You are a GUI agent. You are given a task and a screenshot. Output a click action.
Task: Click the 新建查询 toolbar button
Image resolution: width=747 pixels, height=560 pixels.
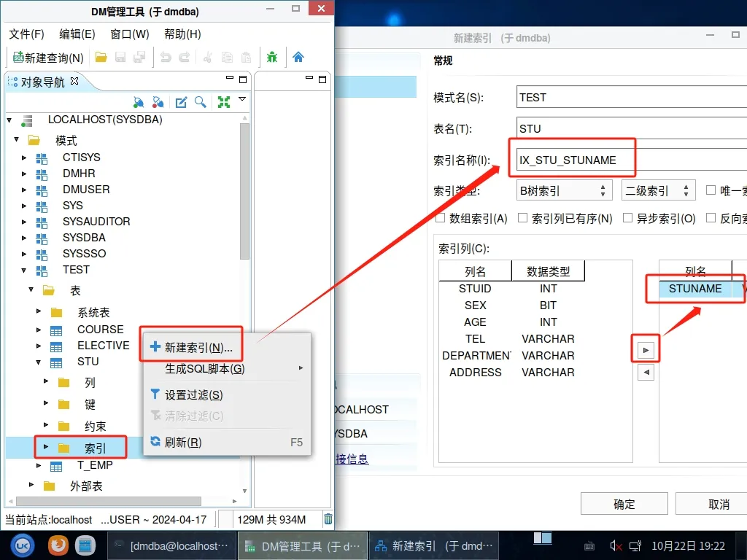(x=48, y=58)
